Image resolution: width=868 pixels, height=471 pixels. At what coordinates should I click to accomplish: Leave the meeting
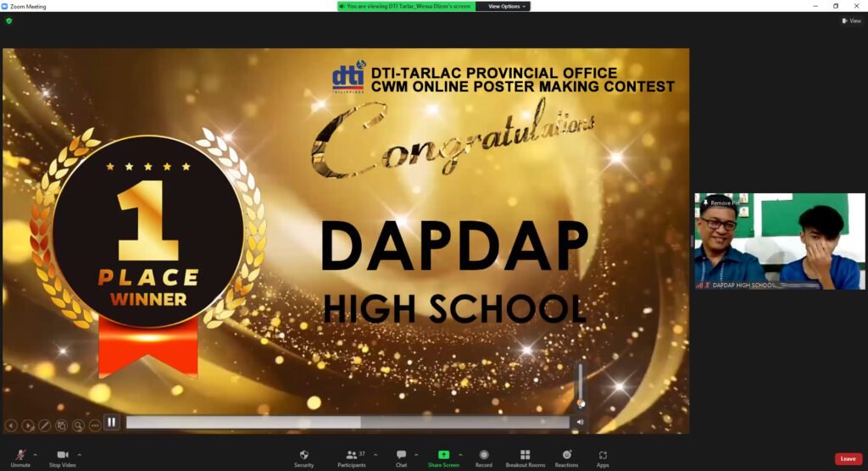click(848, 459)
